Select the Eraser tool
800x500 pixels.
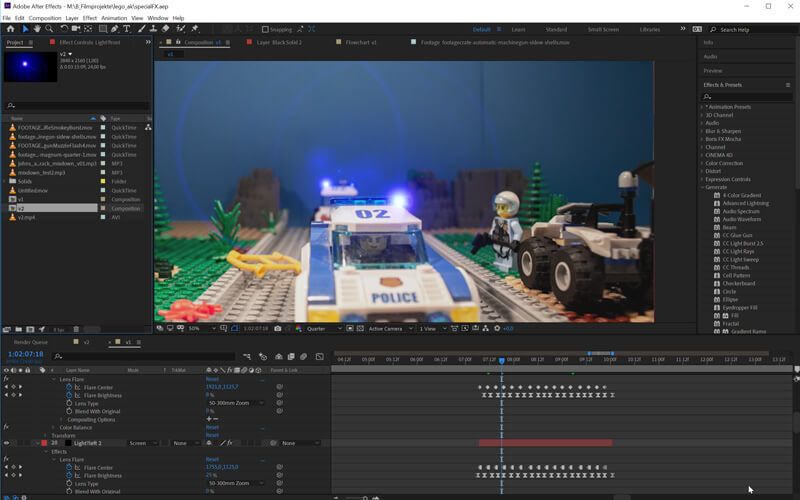(165, 29)
